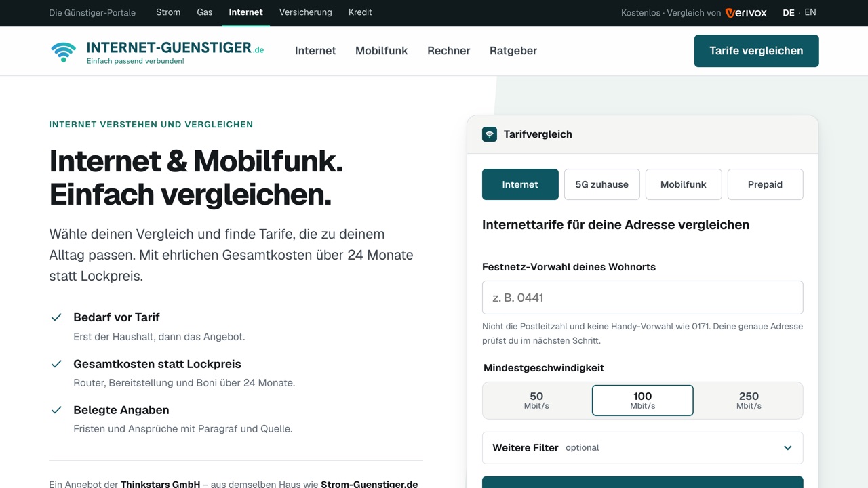Focus the Festnetz-Vorwahl input field
868x488 pixels.
pos(643,298)
